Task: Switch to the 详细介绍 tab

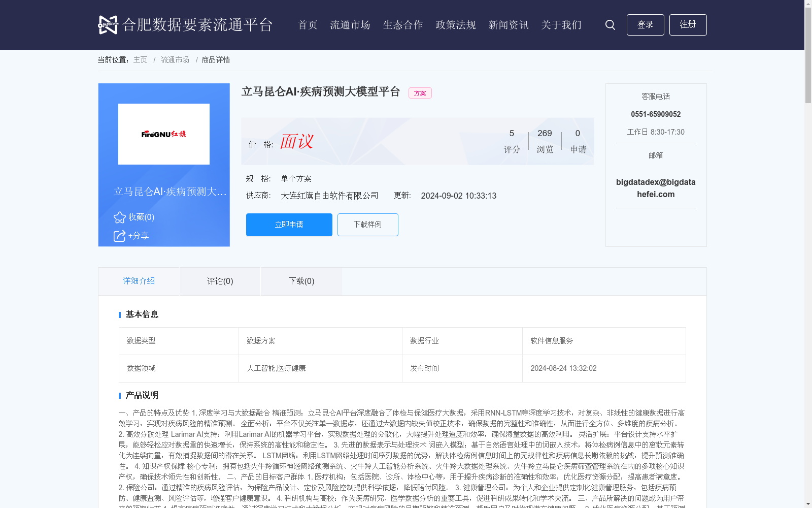Action: click(139, 281)
